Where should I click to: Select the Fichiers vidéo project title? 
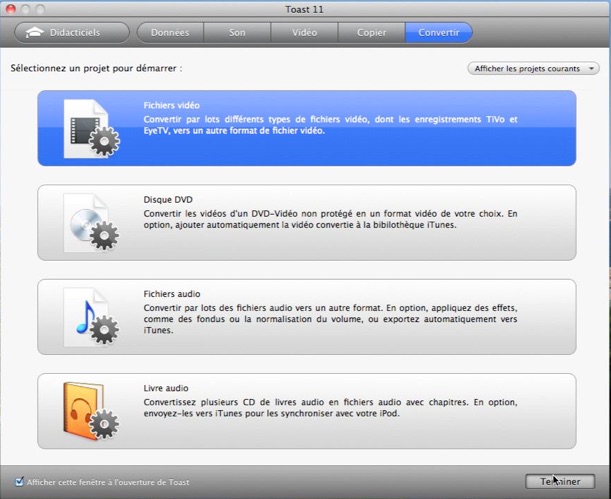pyautogui.click(x=171, y=106)
